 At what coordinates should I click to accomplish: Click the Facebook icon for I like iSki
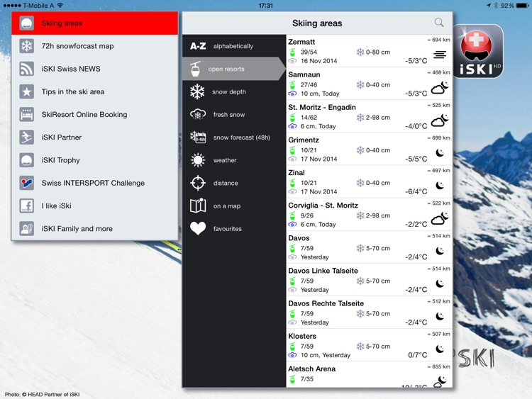click(x=26, y=206)
